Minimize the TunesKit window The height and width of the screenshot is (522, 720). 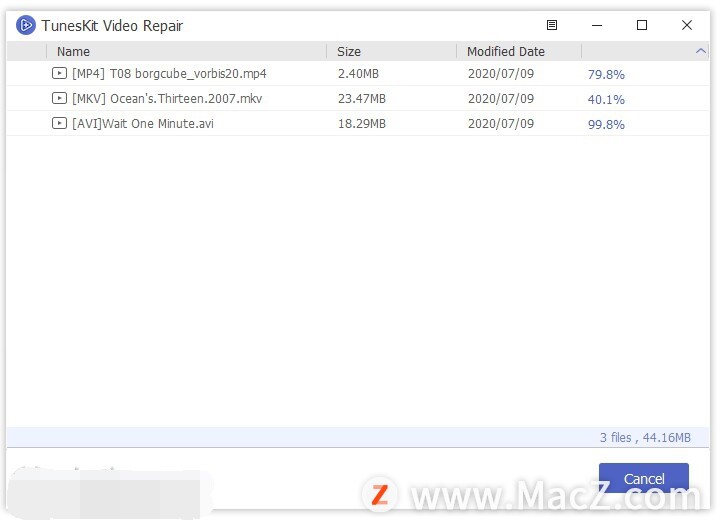point(596,25)
